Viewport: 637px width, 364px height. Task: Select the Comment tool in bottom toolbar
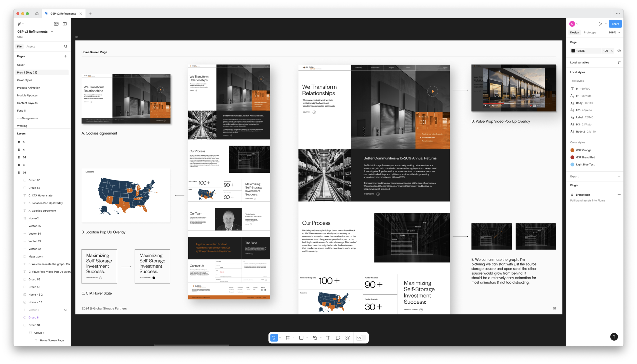[x=338, y=338]
